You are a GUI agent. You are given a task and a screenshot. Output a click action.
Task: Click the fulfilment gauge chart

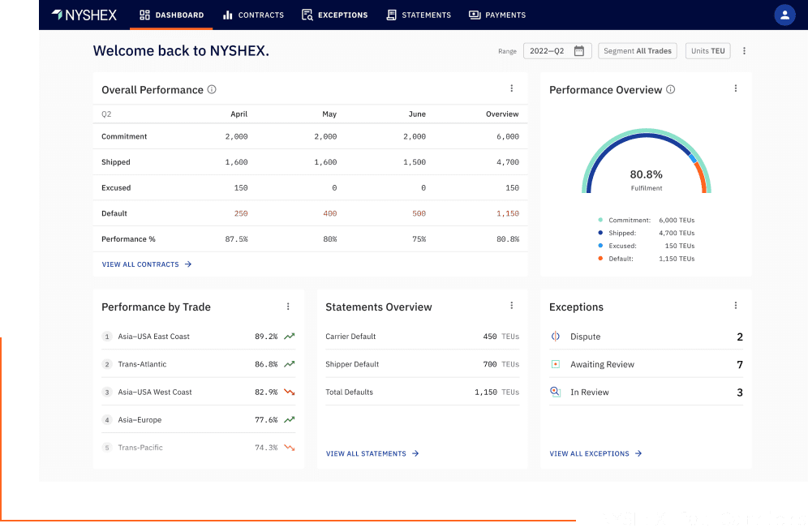tap(647, 161)
